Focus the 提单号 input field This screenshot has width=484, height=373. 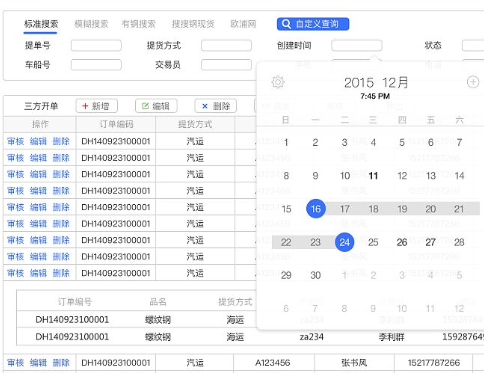click(96, 46)
